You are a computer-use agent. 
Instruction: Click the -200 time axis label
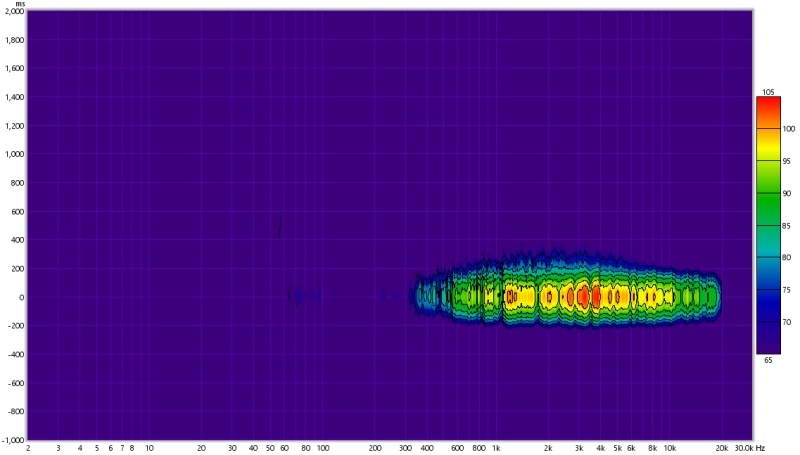(16, 325)
